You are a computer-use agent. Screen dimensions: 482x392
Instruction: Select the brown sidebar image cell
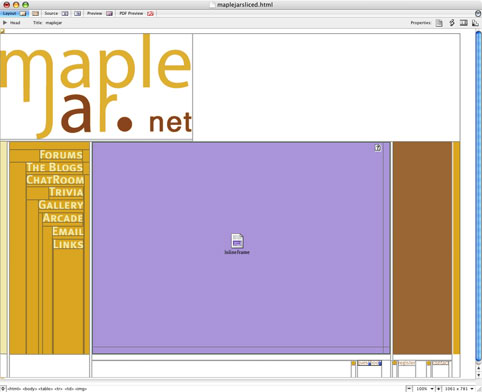pos(422,248)
